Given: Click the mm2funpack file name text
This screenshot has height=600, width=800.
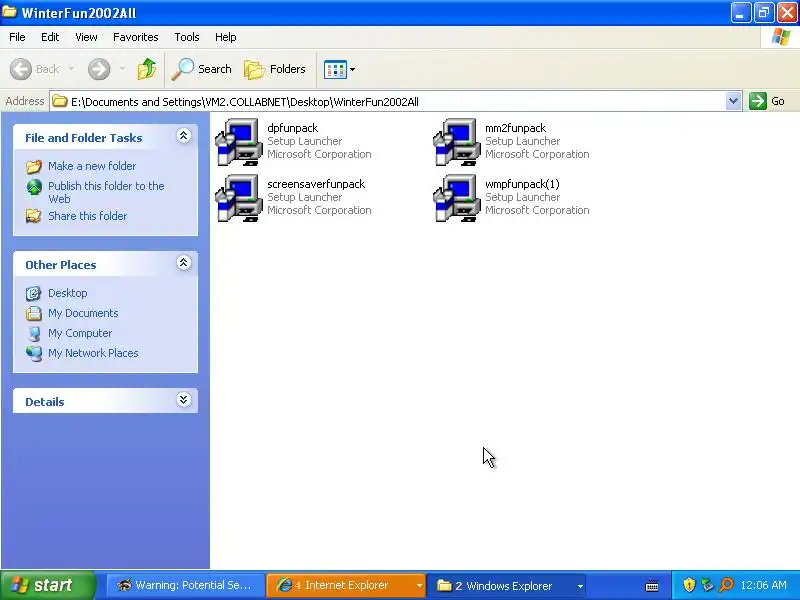Looking at the screenshot, I should (x=515, y=128).
